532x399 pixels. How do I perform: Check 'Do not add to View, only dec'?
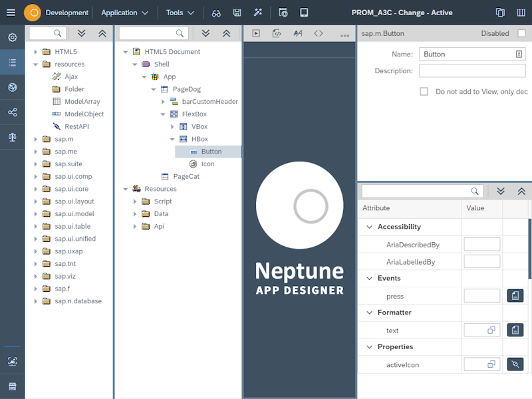(x=424, y=92)
